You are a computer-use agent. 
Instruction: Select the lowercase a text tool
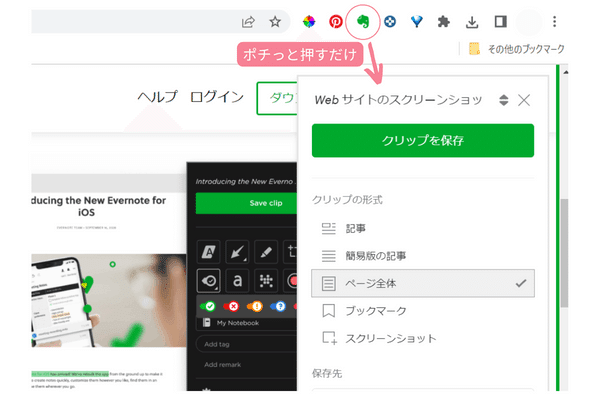click(237, 281)
